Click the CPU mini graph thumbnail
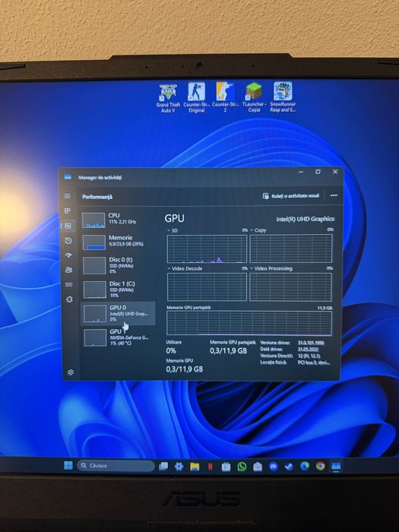This screenshot has height=532, width=399. click(x=93, y=220)
